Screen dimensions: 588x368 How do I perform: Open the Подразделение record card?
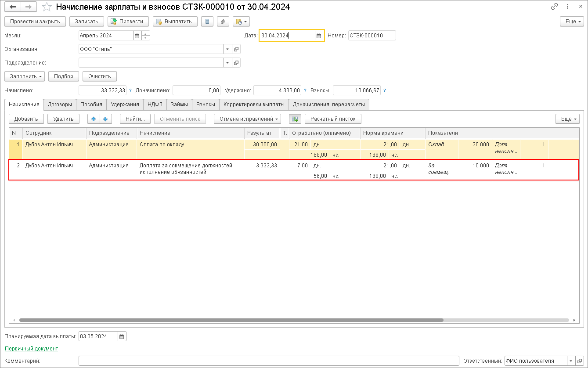coord(236,63)
